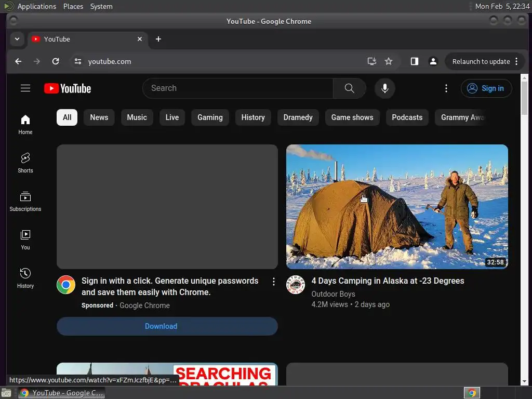Image resolution: width=532 pixels, height=399 pixels.
Task: Select the Game shows filter chip
Action: pyautogui.click(x=352, y=117)
